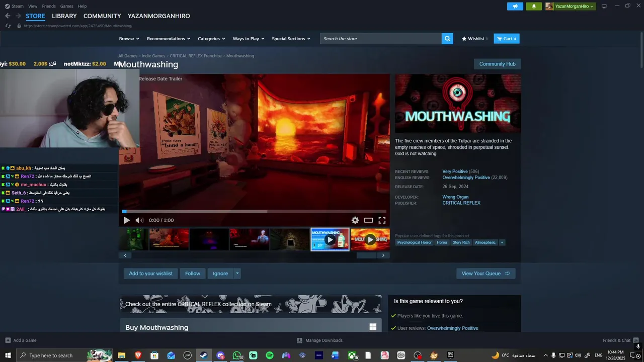Open the View menu
Screen dimensions: 644x362
coord(33,6)
